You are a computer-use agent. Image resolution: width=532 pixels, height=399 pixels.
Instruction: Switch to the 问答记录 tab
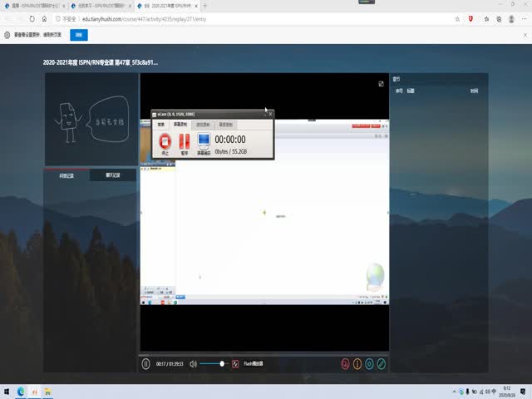(x=67, y=175)
